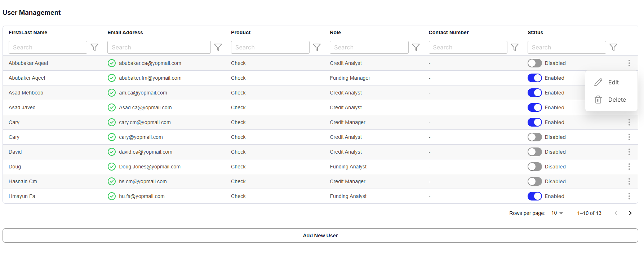Focus Contact Number search field

[468, 47]
